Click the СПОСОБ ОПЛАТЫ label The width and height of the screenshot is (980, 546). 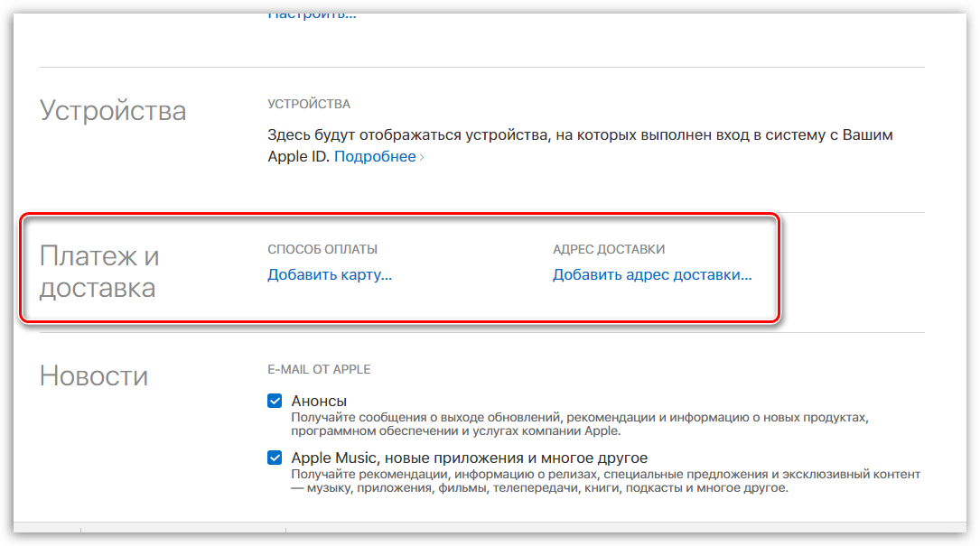322,249
